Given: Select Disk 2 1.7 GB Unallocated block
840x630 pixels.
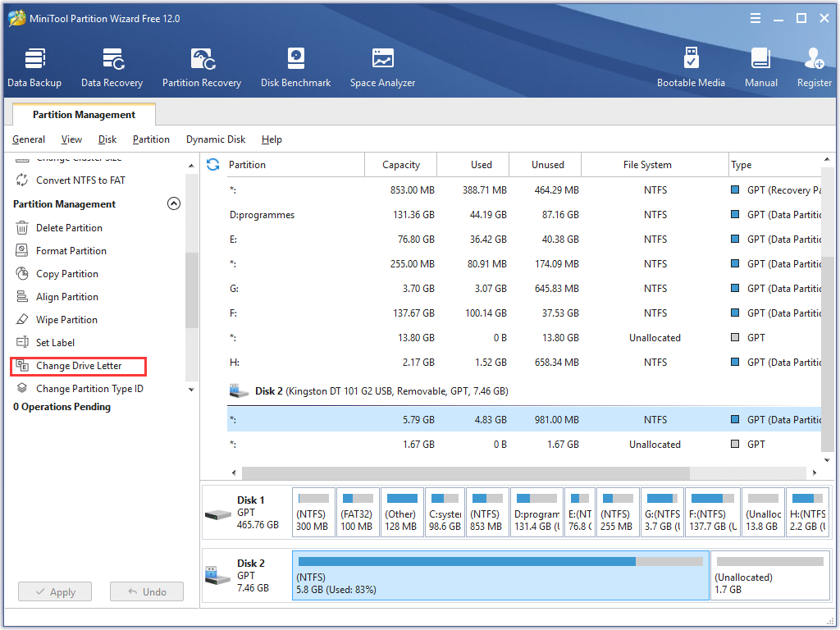Looking at the screenshot, I should click(769, 575).
